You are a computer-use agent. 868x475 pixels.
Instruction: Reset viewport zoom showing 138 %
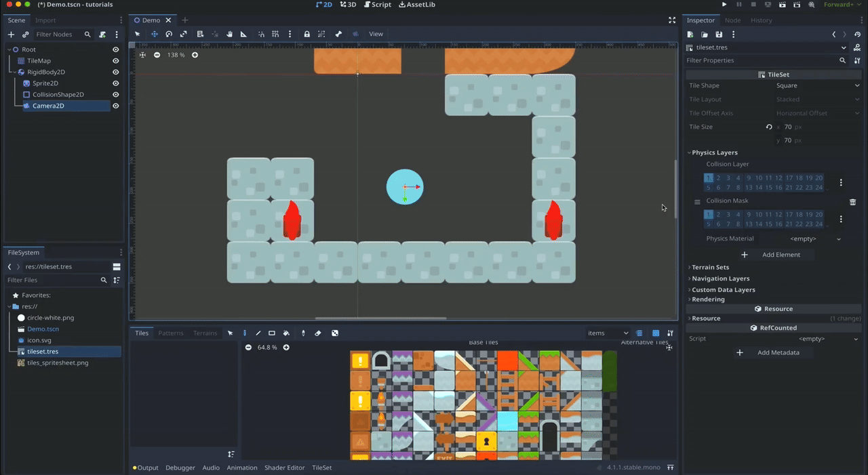point(176,55)
